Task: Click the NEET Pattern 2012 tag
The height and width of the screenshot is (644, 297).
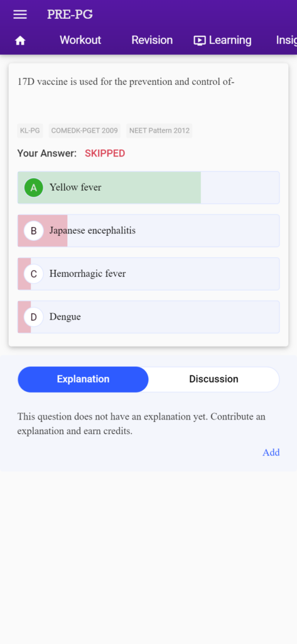Action: [159, 131]
